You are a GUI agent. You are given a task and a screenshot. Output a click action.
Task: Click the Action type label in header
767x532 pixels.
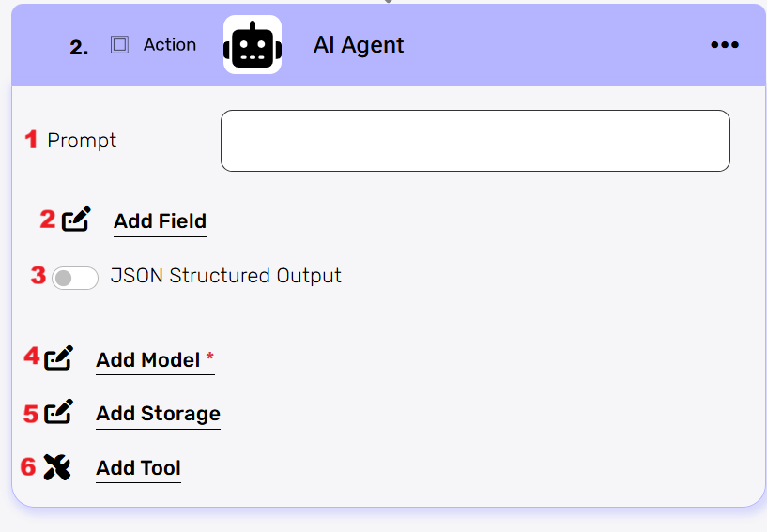170,45
